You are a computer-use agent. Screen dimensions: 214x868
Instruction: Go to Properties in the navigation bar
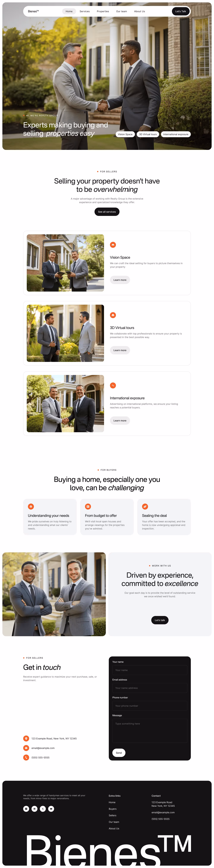[103, 11]
